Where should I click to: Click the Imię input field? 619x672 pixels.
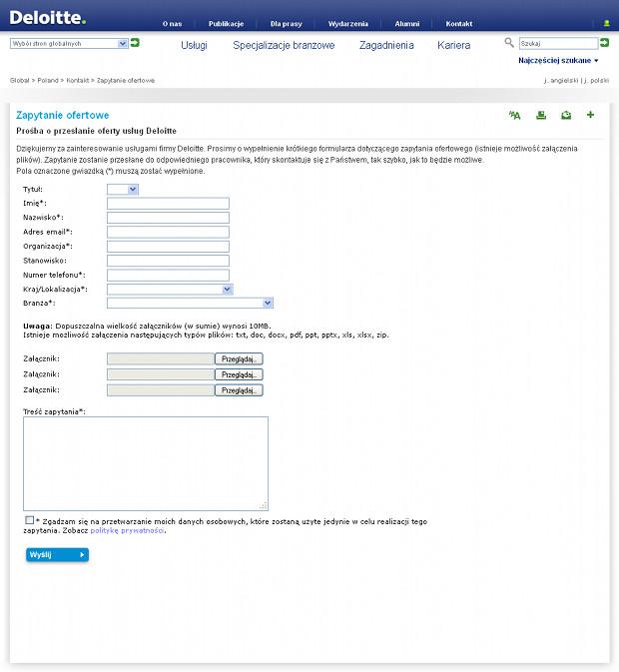(168, 203)
